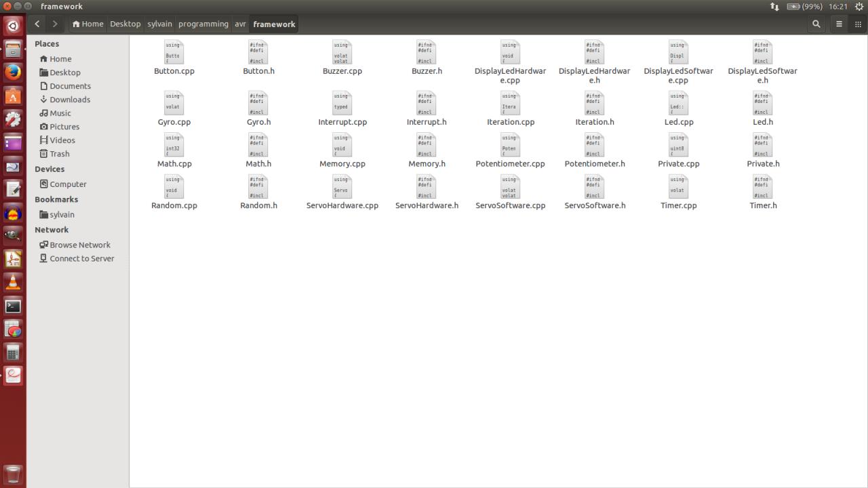Select the Timer.h file icon
Screen dimensions: 868x488
click(x=763, y=187)
